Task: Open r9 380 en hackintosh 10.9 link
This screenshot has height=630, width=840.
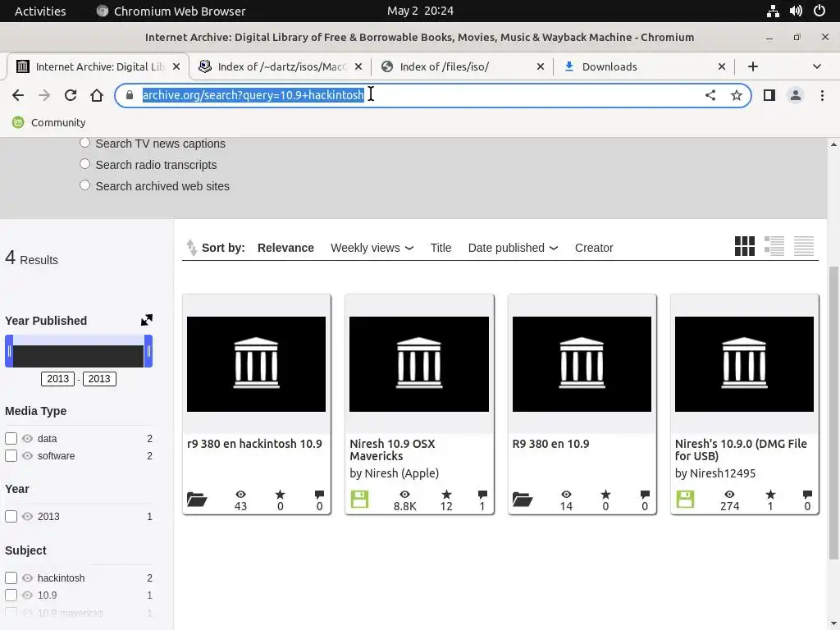Action: coord(254,444)
